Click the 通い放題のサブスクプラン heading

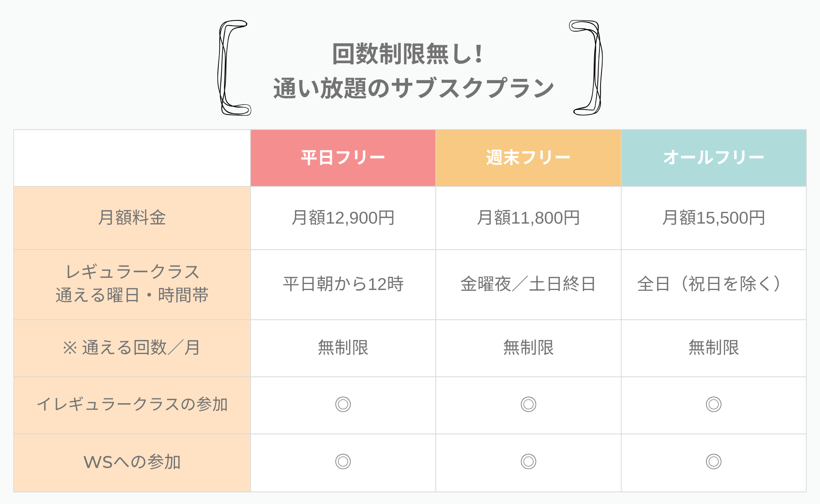(x=414, y=88)
